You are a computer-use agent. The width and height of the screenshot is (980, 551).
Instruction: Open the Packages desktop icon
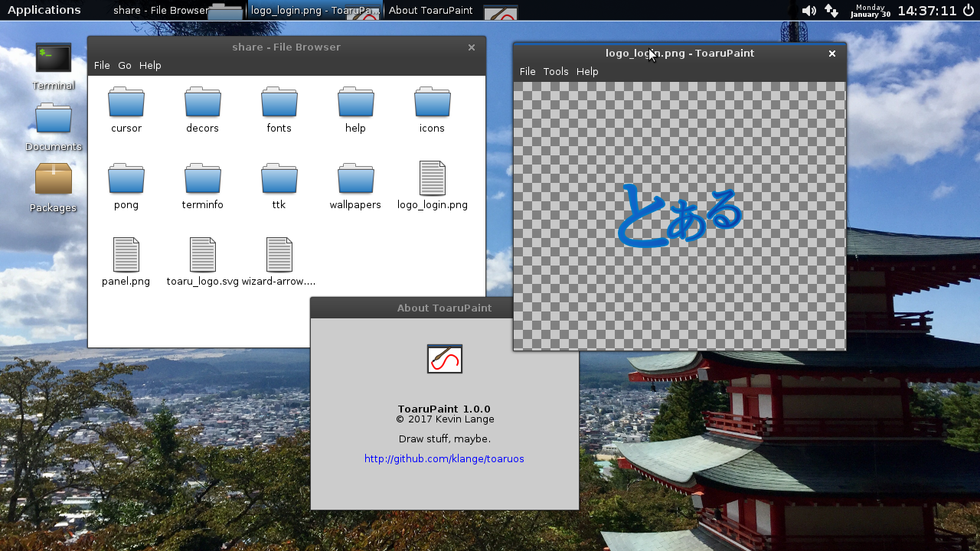click(x=54, y=181)
